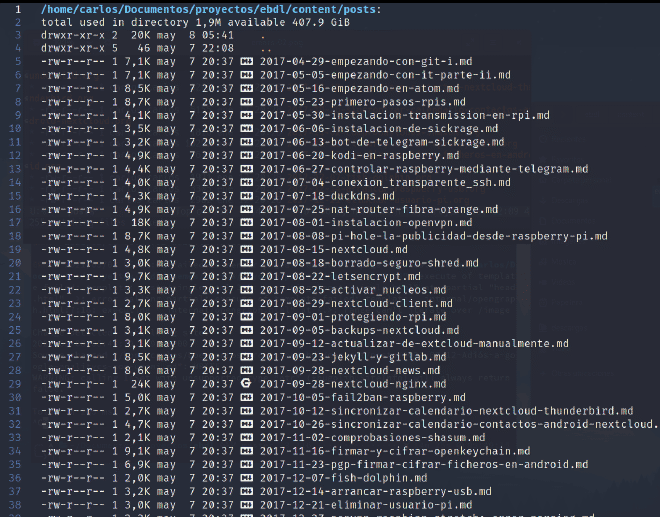Viewport: 660px width, 517px height.
Task: Open file 2017-08-08-pi-hole-la-publicidad-desde-raspberry-pi.md
Action: coord(434,236)
